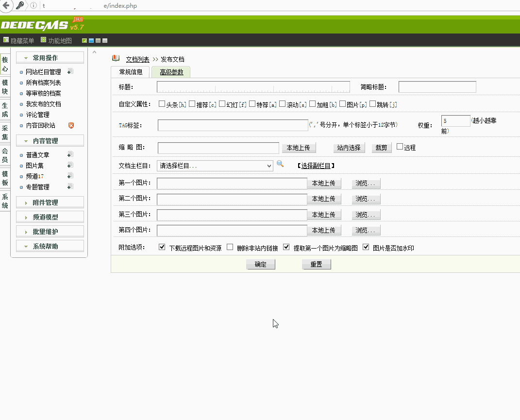The height and width of the screenshot is (420, 520).
Task: Click the quick-publish icon next to 普通文章
Action: 70,154
